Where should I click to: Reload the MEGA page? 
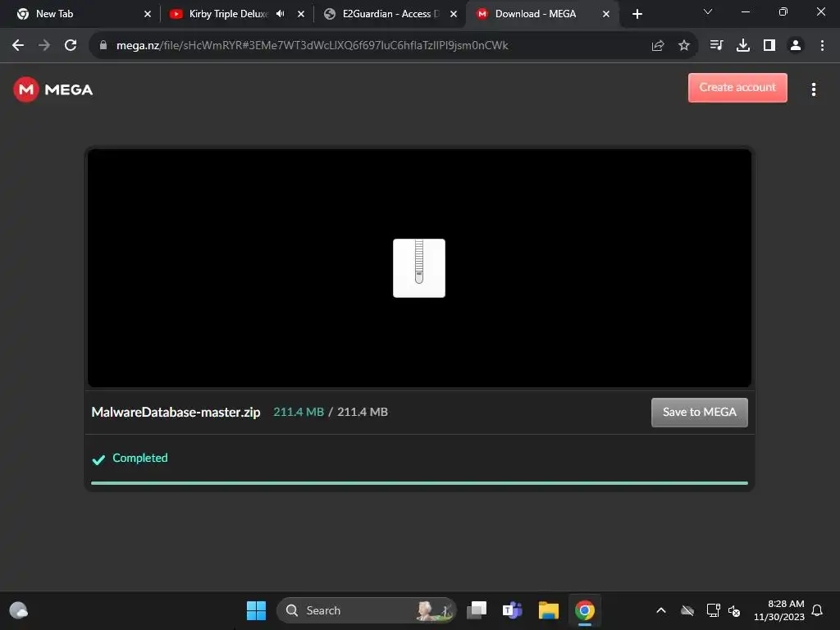click(x=71, y=45)
